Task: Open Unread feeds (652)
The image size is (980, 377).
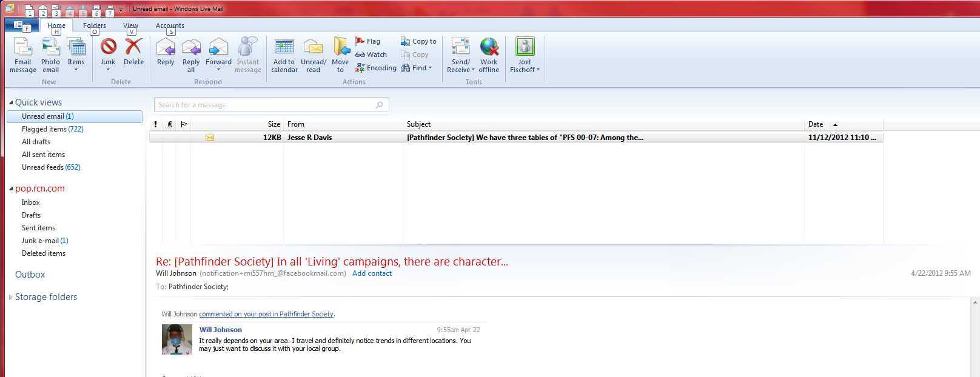Action: coord(51,167)
